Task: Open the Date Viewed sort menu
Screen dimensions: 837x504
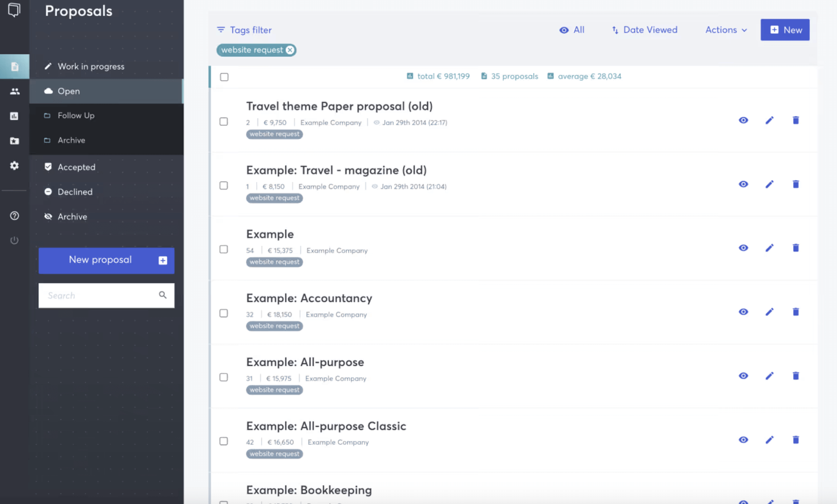Action: [644, 30]
